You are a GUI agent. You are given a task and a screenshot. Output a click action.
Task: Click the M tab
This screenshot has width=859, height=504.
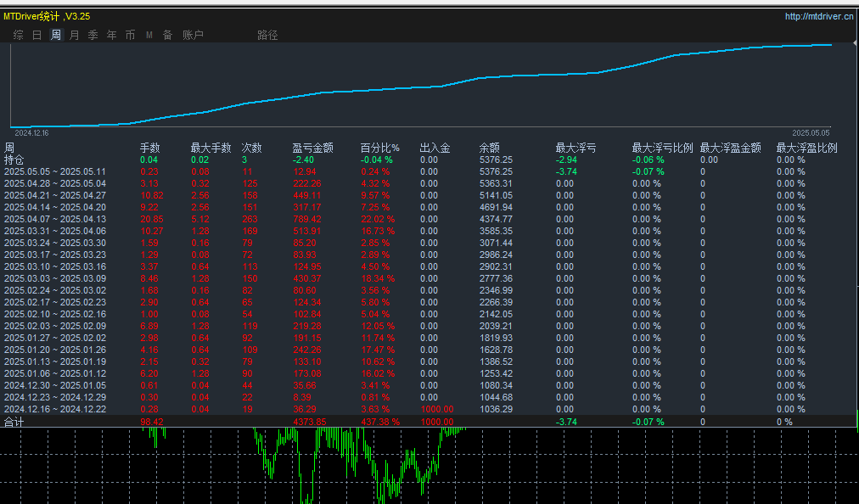pyautogui.click(x=149, y=35)
